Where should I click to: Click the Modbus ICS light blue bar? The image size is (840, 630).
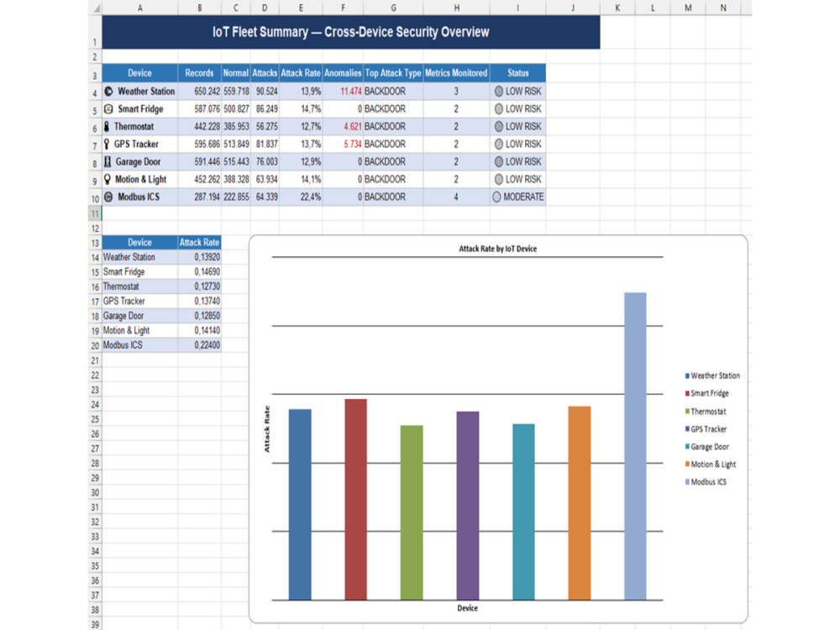point(635,446)
